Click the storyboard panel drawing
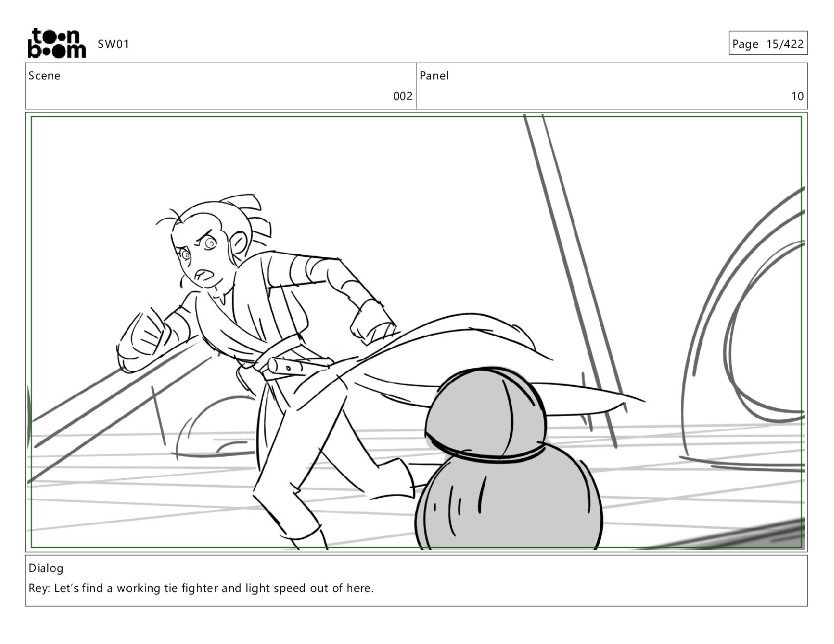Screen dimensions: 834x644 [x=416, y=332]
